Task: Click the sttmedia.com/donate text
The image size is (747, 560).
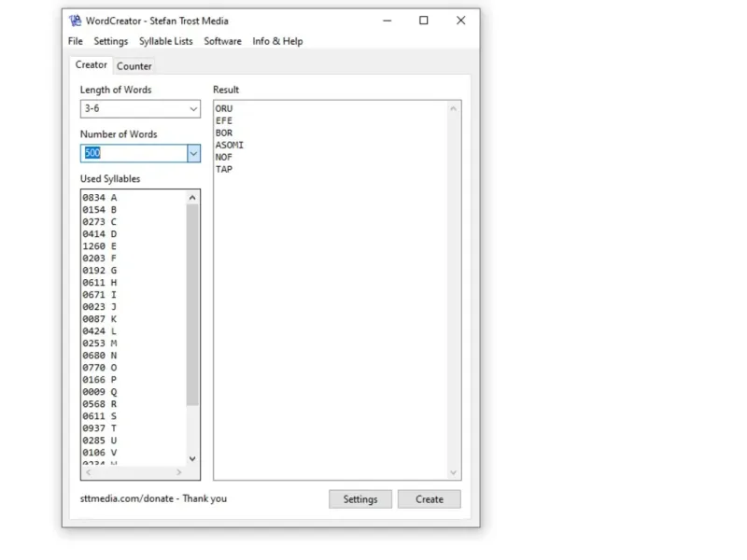Action: tap(127, 498)
